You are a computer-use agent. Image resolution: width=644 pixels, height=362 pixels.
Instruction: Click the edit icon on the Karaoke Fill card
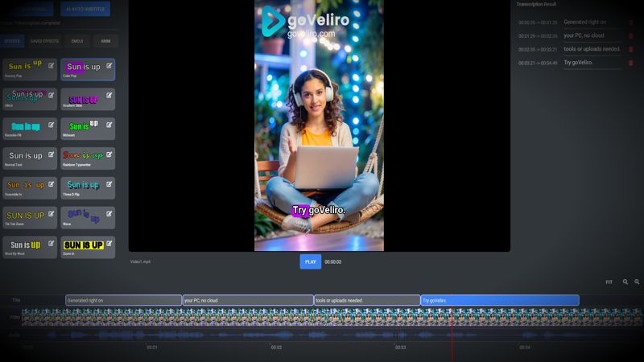(x=51, y=125)
